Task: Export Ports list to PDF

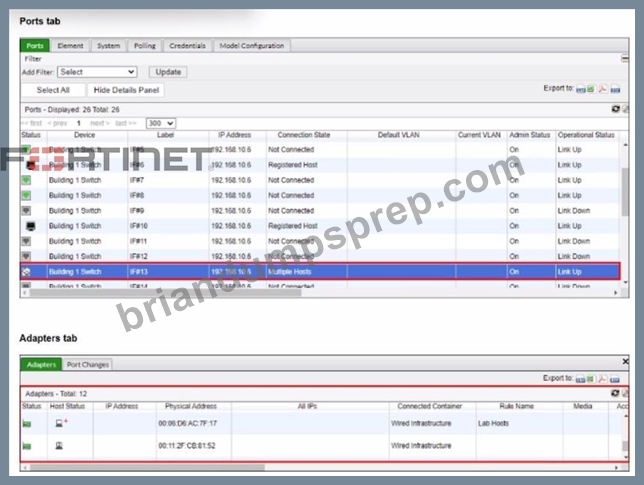Action: pos(603,89)
